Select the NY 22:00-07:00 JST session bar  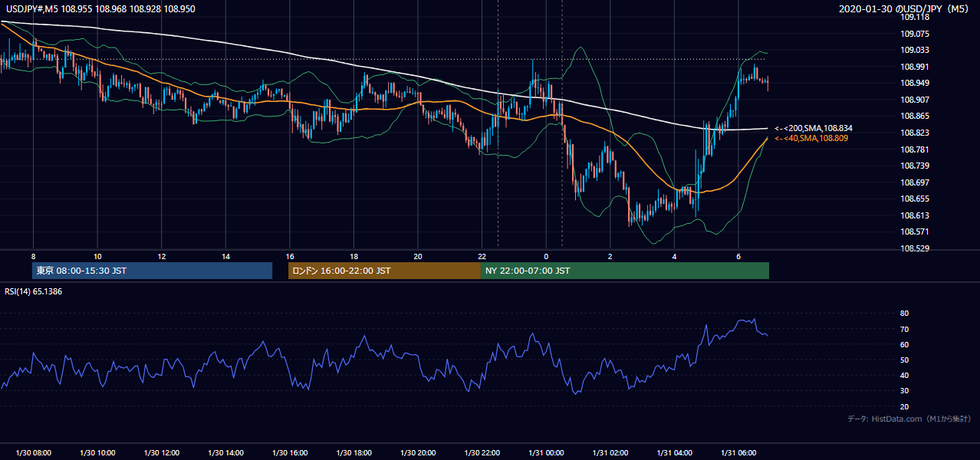click(625, 271)
